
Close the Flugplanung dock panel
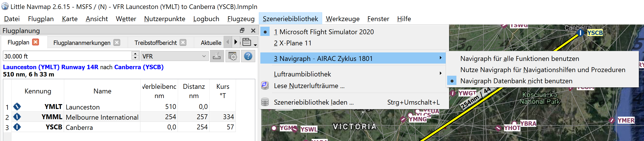pos(253,30)
